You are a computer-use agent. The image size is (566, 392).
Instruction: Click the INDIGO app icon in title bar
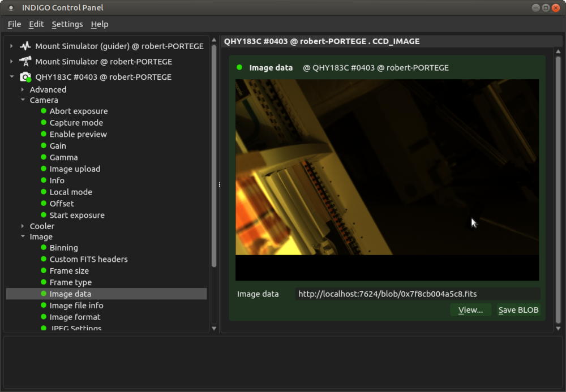point(11,7)
